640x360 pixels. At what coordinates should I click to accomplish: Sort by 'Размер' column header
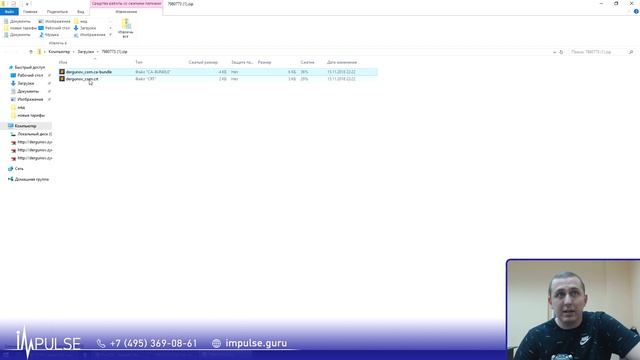pyautogui.click(x=264, y=62)
